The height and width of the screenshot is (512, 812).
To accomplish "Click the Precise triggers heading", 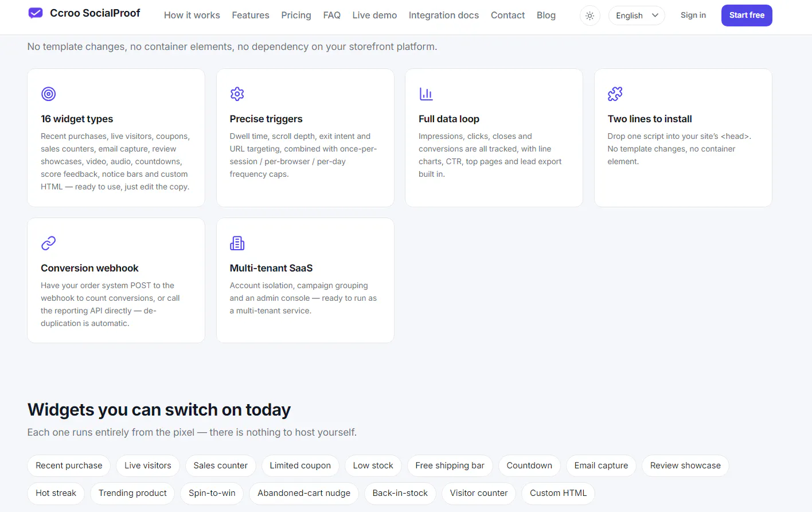I will (x=266, y=119).
